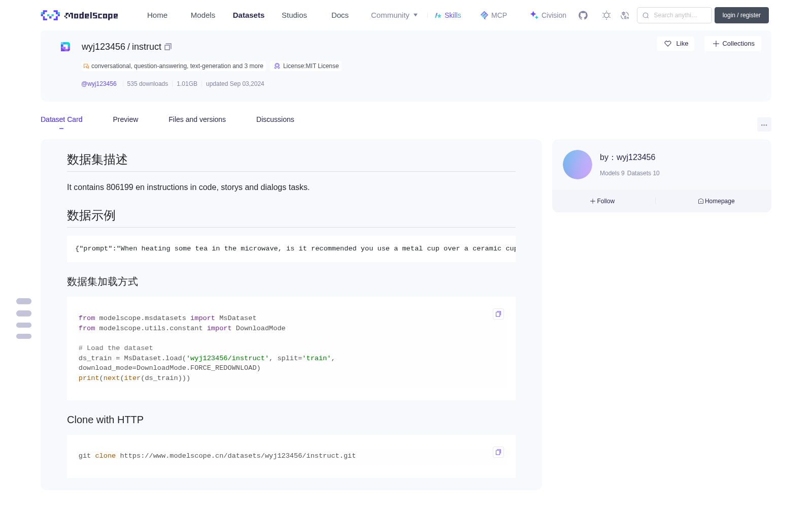Click the 'by：wyj123456' author name
The image size is (812, 508).
pyautogui.click(x=627, y=157)
